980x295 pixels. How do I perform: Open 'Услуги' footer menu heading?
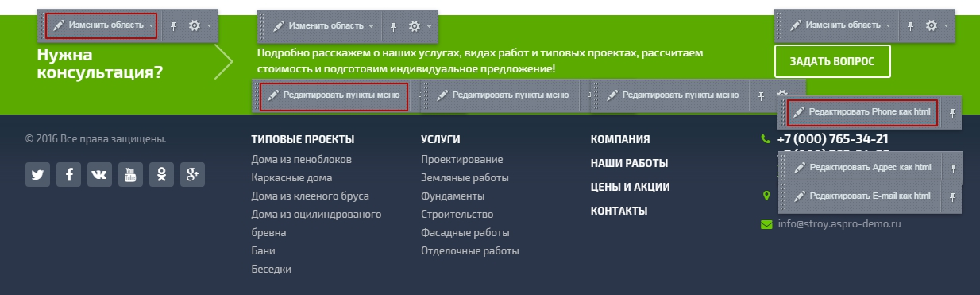click(441, 139)
